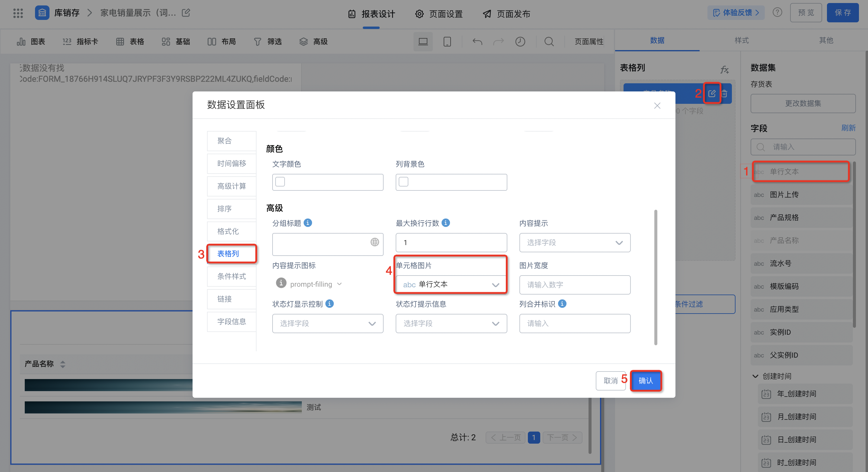Edit the selected table column field

(x=712, y=93)
